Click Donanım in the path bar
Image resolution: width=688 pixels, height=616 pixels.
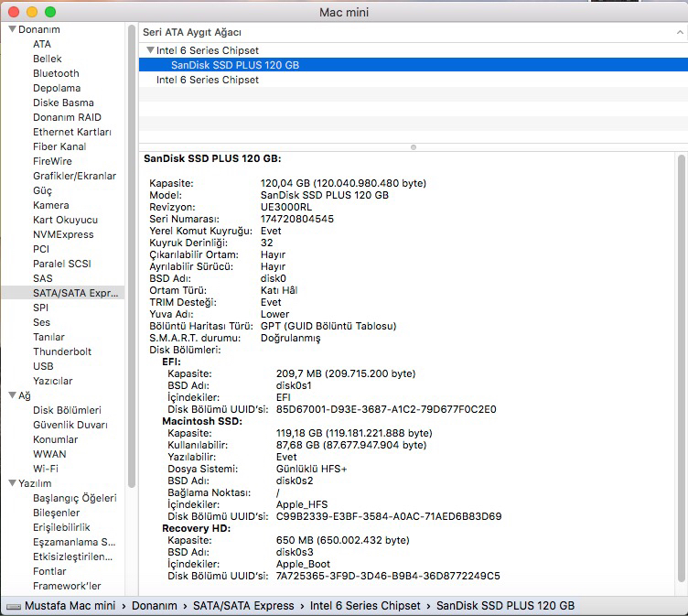click(155, 606)
